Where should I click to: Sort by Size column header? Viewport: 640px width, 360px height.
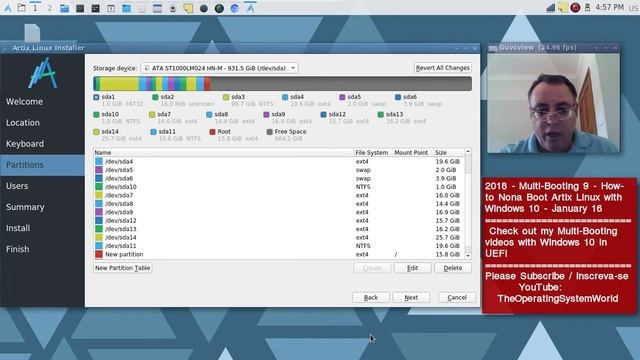(x=448, y=152)
